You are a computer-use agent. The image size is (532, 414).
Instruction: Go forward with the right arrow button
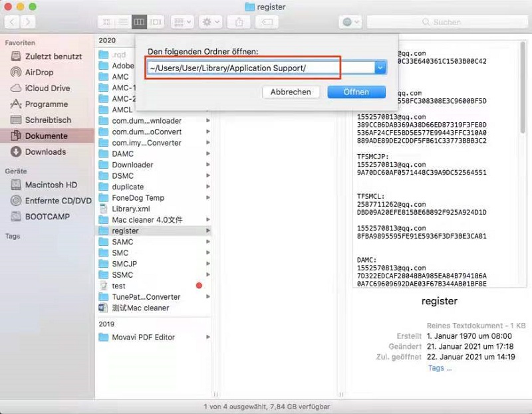point(27,22)
